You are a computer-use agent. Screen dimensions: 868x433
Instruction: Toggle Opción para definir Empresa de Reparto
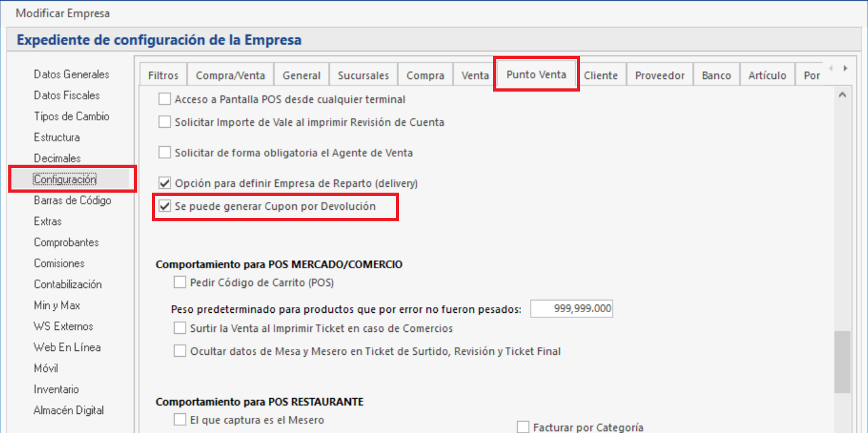point(165,184)
